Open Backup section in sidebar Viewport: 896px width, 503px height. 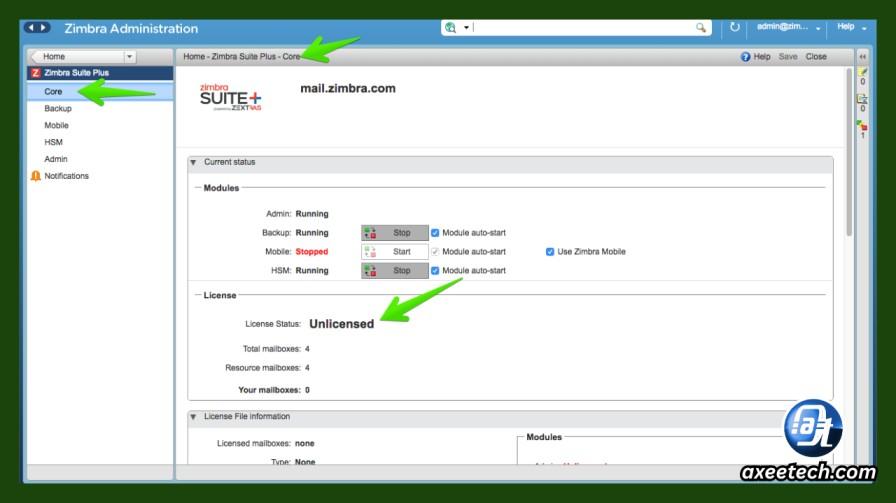coord(58,108)
